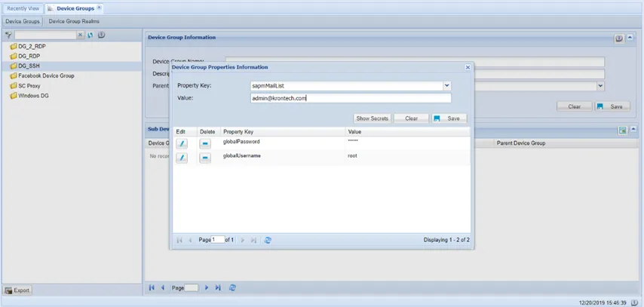
Task: Open the Property Key dropdown arrow
Action: pos(447,86)
